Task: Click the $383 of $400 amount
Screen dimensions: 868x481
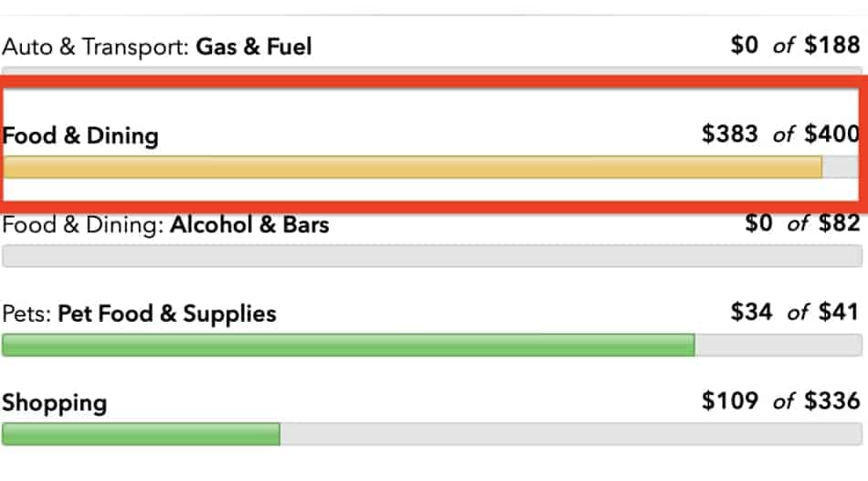Action: (780, 134)
